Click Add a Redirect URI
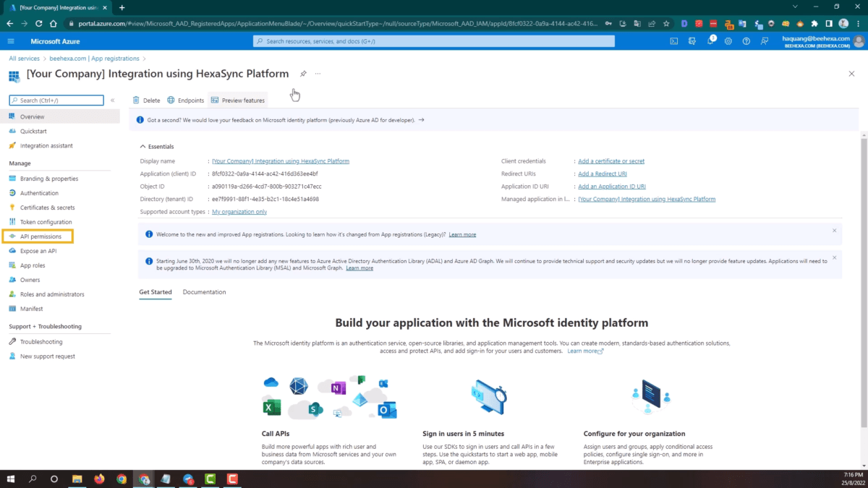Viewport: 868px width, 488px height. [603, 174]
